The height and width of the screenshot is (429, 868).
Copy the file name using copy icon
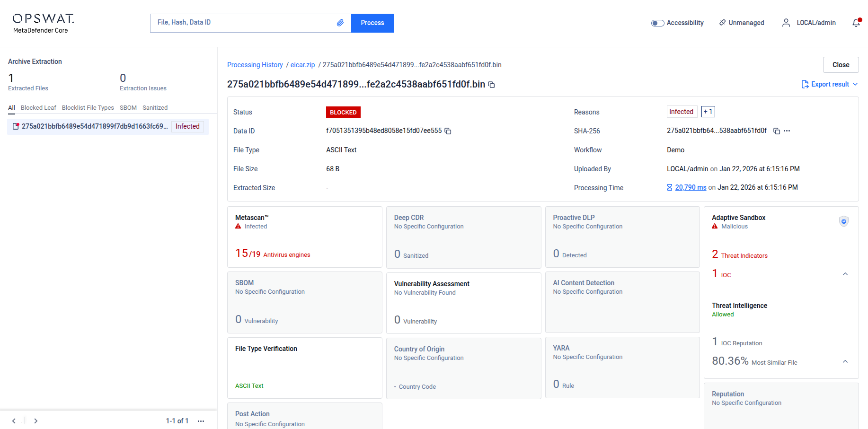(492, 85)
